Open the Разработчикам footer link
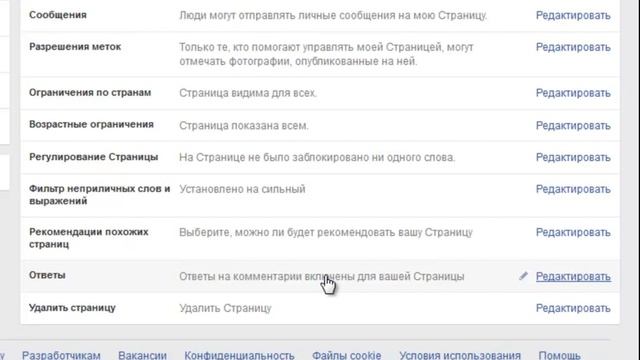640x360 pixels. (61, 355)
